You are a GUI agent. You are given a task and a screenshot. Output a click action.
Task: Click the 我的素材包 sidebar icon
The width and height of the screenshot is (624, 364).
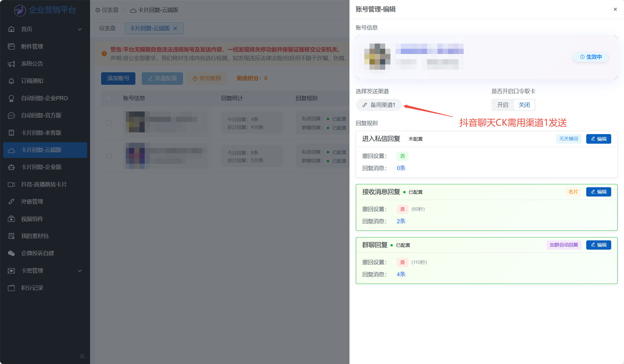click(x=11, y=236)
